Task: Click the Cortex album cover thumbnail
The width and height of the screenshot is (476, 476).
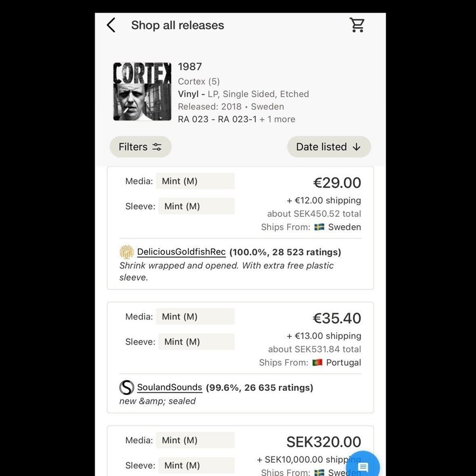Action: click(x=142, y=91)
